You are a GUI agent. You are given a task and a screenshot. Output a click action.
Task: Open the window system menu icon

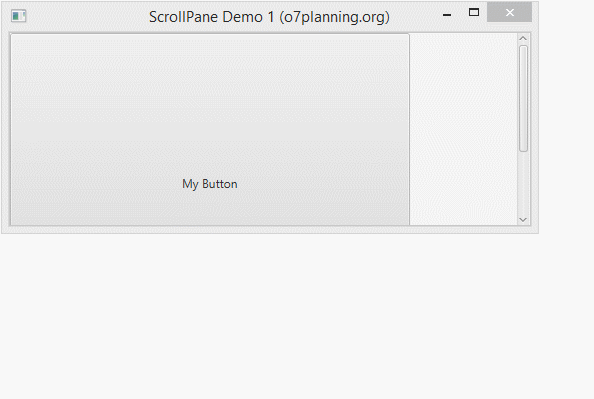tap(19, 16)
